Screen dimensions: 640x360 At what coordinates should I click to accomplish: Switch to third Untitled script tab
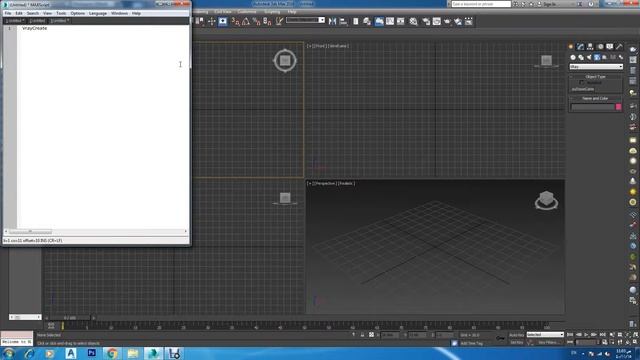tap(60, 20)
